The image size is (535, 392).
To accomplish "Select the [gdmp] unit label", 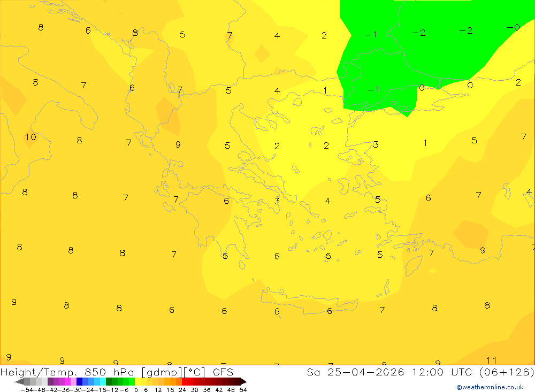I will [162, 372].
